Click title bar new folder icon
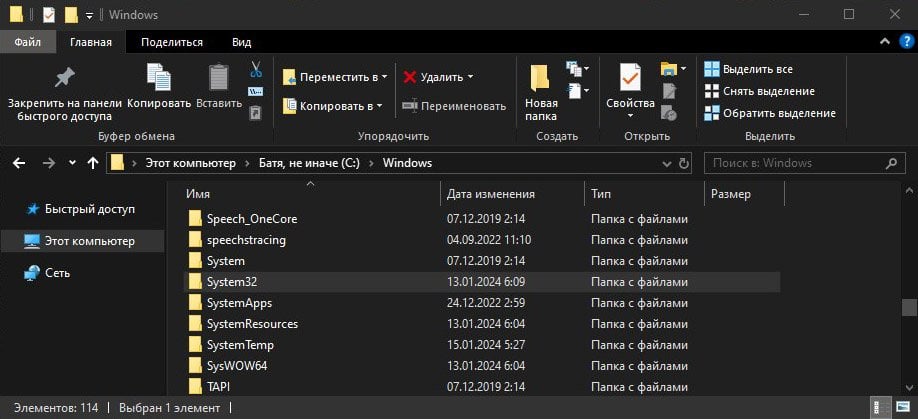This screenshot has width=918, height=419. point(71,15)
